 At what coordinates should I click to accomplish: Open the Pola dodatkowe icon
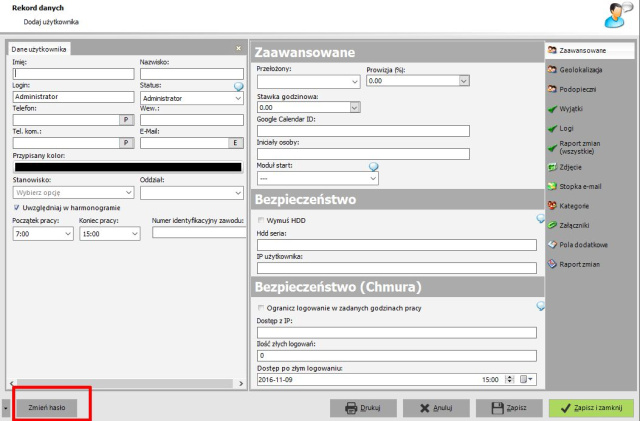(x=552, y=245)
